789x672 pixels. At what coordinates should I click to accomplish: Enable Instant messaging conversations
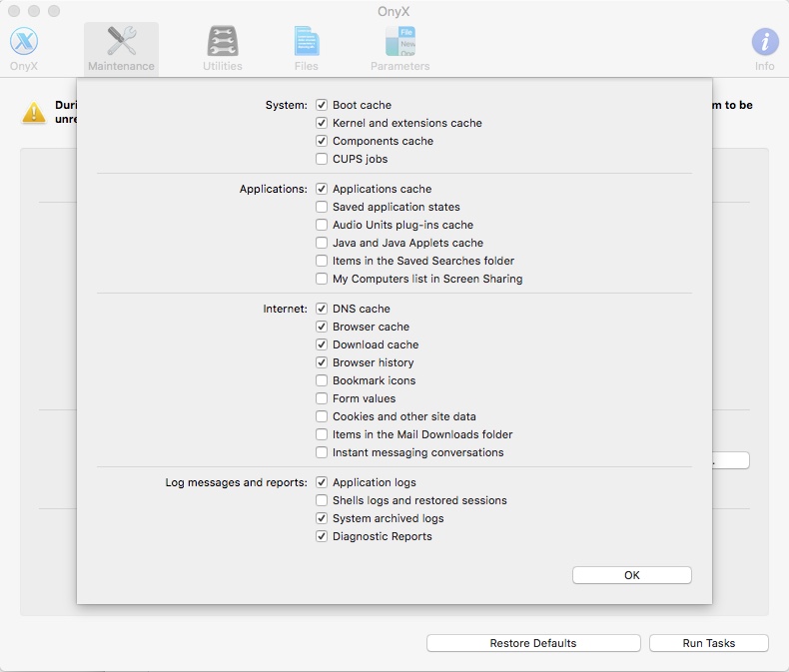pos(322,452)
